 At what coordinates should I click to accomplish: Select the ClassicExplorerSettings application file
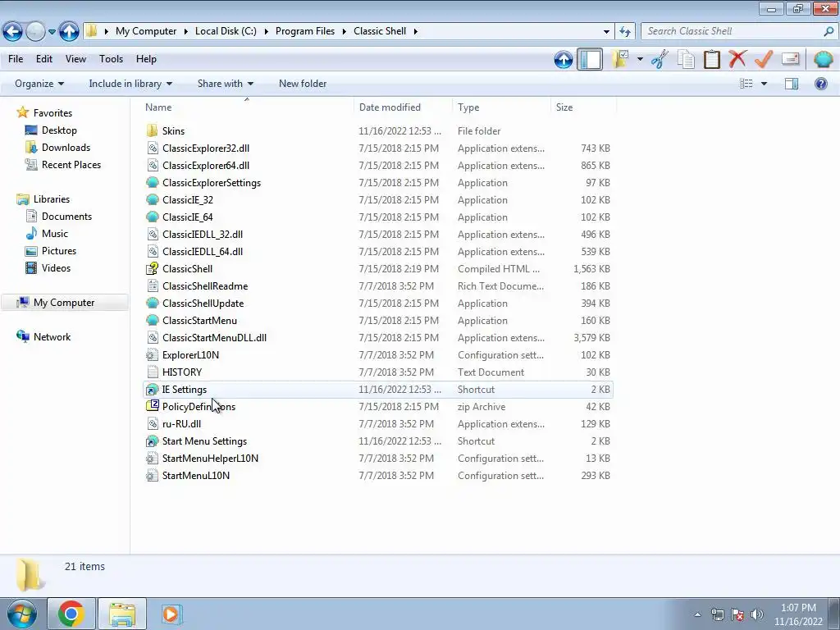[x=377, y=183]
